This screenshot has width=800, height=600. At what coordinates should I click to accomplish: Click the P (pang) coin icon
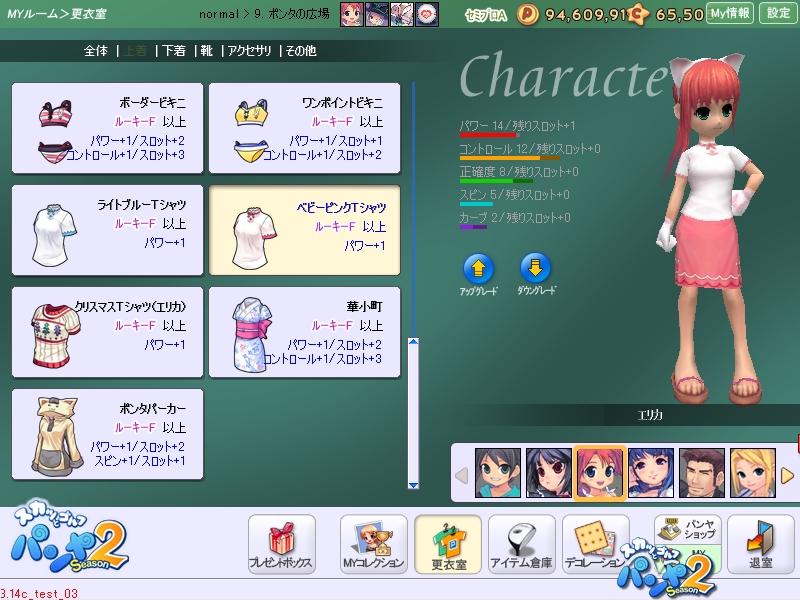point(528,14)
